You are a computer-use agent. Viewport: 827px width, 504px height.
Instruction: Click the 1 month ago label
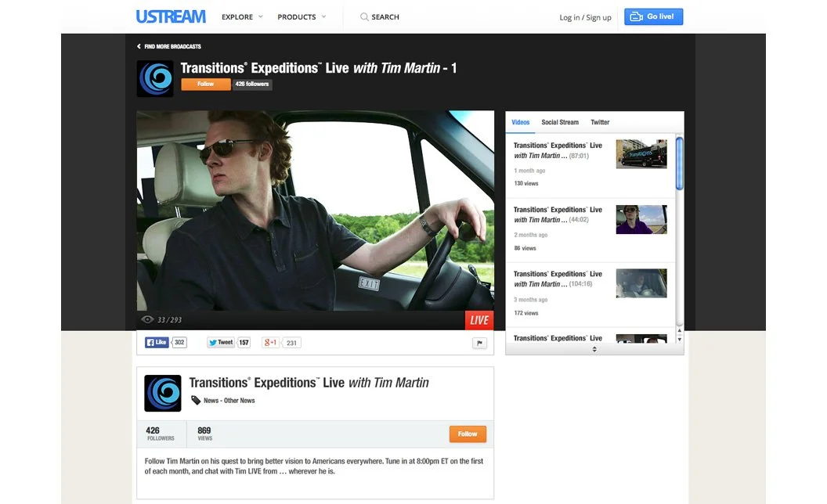point(529,171)
